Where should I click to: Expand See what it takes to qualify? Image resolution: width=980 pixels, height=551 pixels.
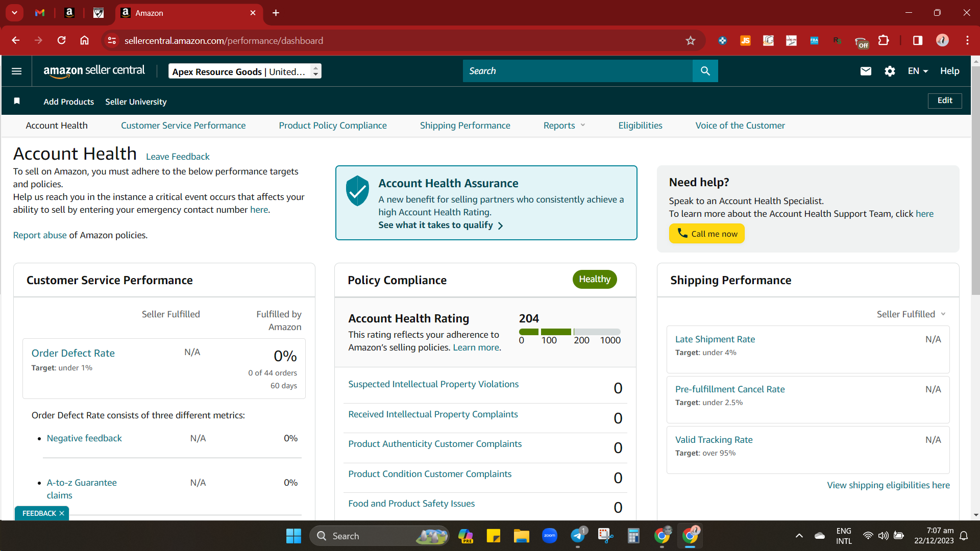pyautogui.click(x=441, y=225)
